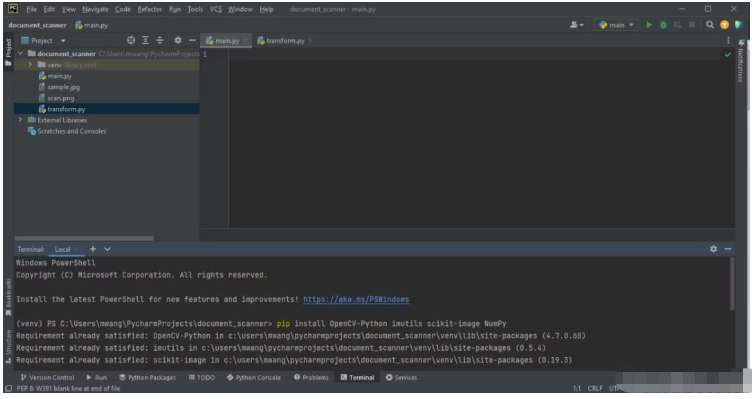Open the Window menu

coord(240,9)
